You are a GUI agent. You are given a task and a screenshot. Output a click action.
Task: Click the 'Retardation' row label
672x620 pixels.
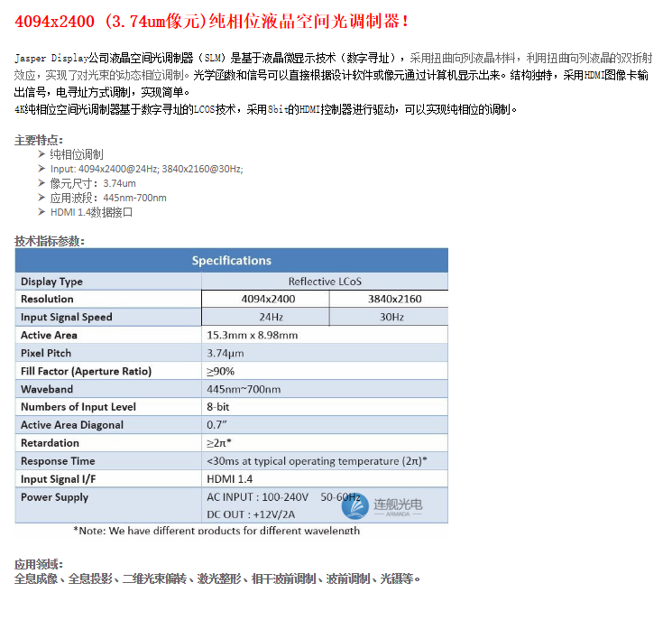click(50, 442)
